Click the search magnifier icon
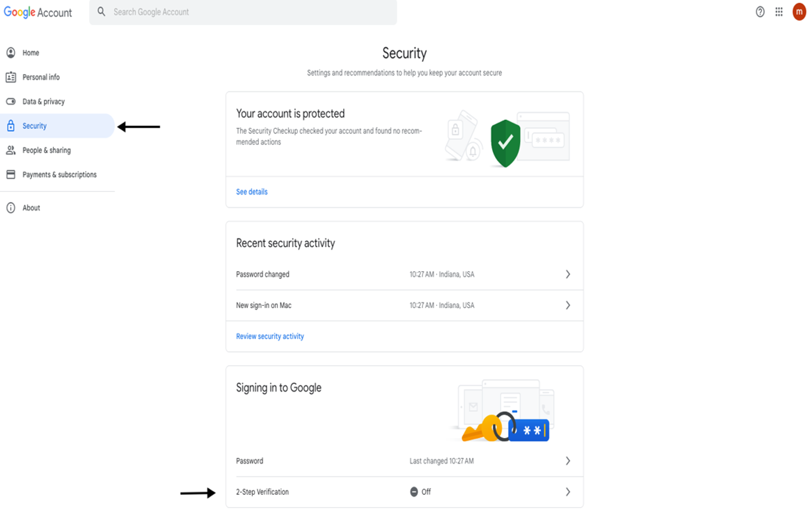 (101, 12)
